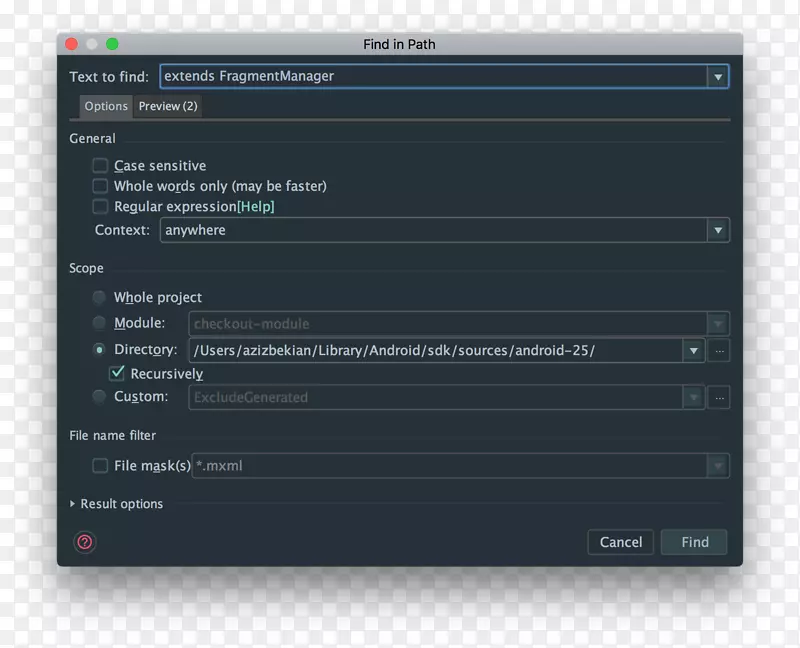Uncheck the Recursively option
800x648 pixels.
point(117,373)
